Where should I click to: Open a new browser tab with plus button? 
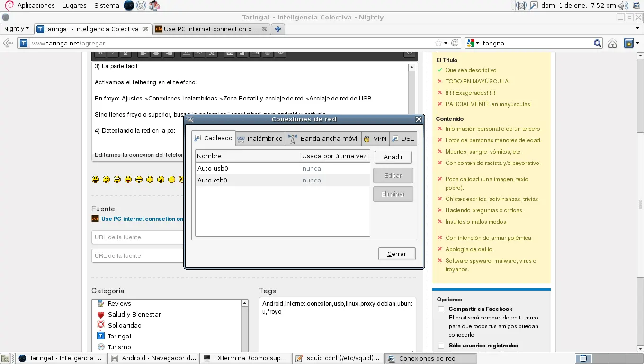pyautogui.click(x=278, y=29)
